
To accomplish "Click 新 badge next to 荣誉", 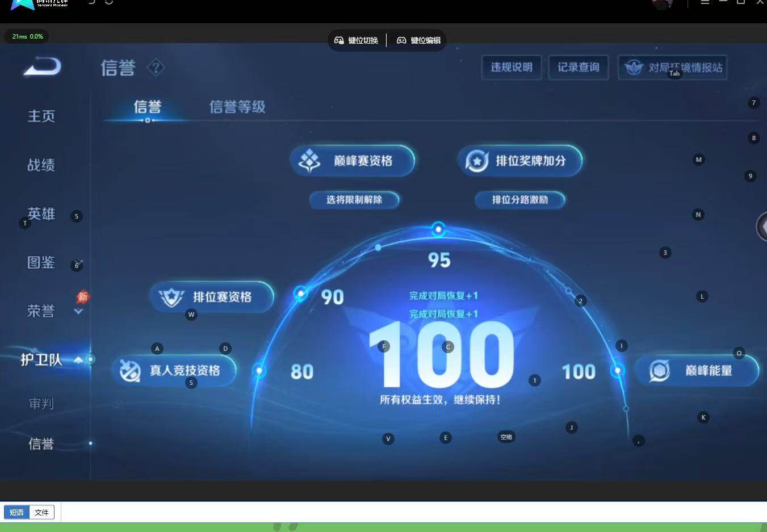I will coord(83,296).
